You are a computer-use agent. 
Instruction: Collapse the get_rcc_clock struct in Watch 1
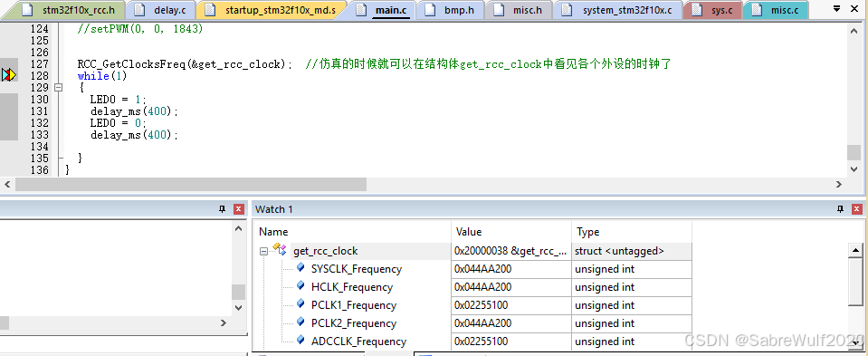263,251
